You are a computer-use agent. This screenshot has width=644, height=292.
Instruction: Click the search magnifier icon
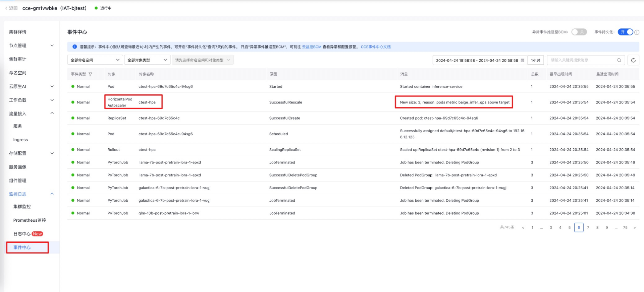(619, 60)
